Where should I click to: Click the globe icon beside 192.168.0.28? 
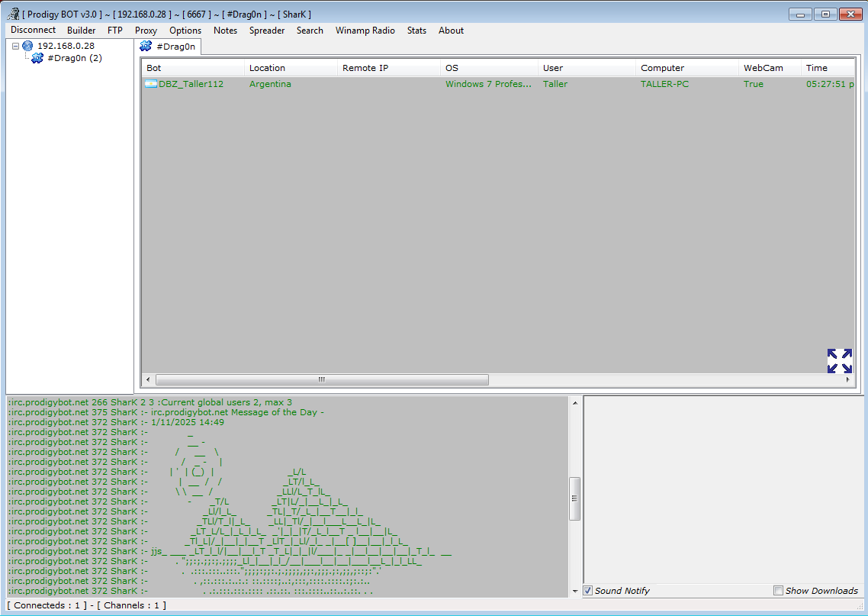pos(28,46)
